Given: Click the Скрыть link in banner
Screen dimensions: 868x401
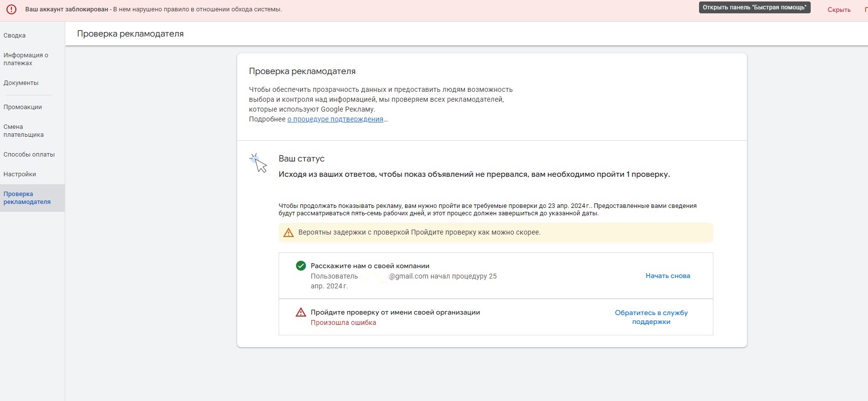Looking at the screenshot, I should (839, 10).
